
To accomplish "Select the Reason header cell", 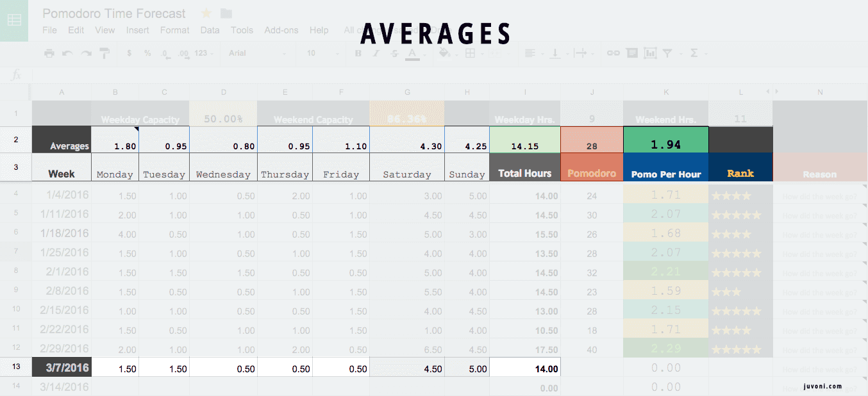I will pos(820,167).
